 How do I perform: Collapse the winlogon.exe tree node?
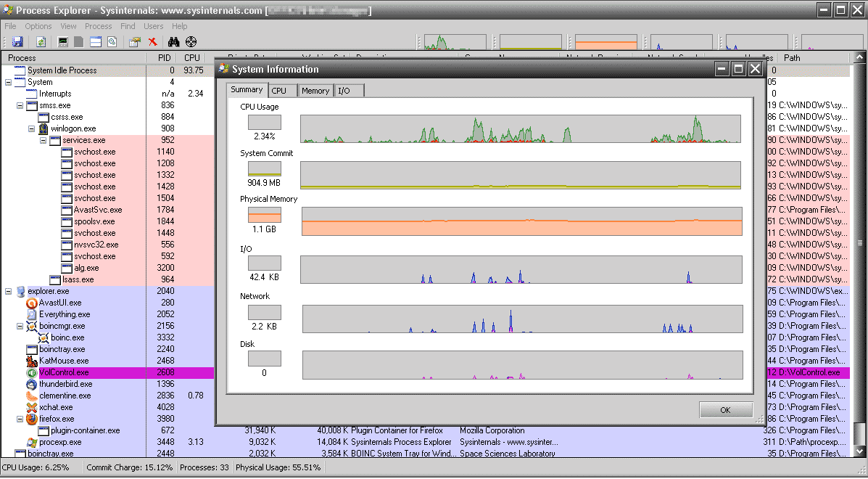[32, 128]
